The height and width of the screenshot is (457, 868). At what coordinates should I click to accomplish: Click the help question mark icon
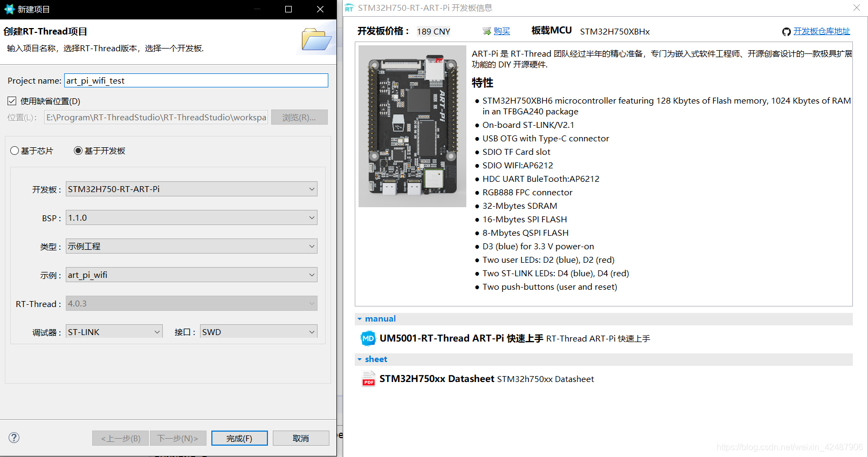coord(14,438)
